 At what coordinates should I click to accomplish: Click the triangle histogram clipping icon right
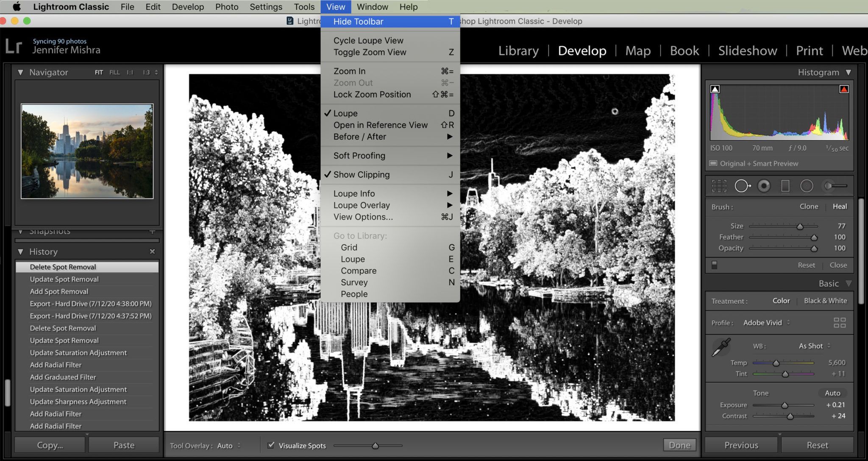pyautogui.click(x=843, y=88)
